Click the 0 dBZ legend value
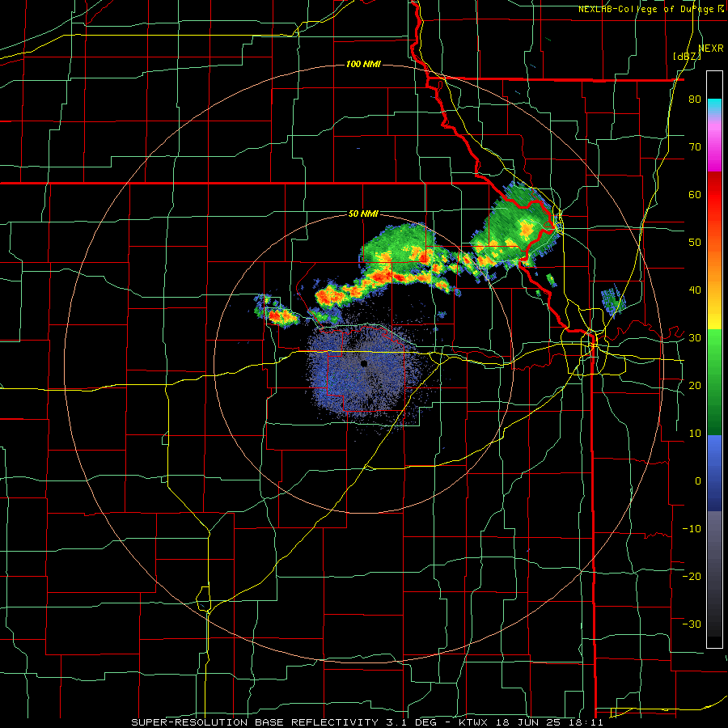This screenshot has width=728, height=728. [698, 481]
